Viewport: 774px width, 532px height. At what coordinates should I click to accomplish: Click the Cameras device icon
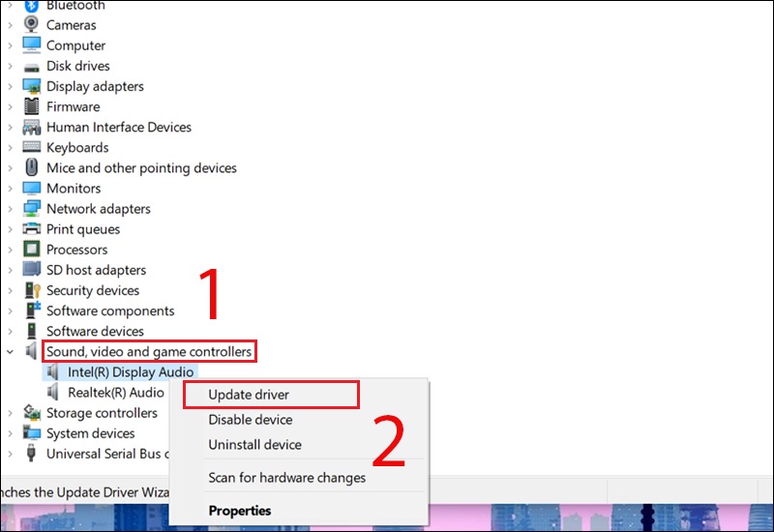coord(31,25)
